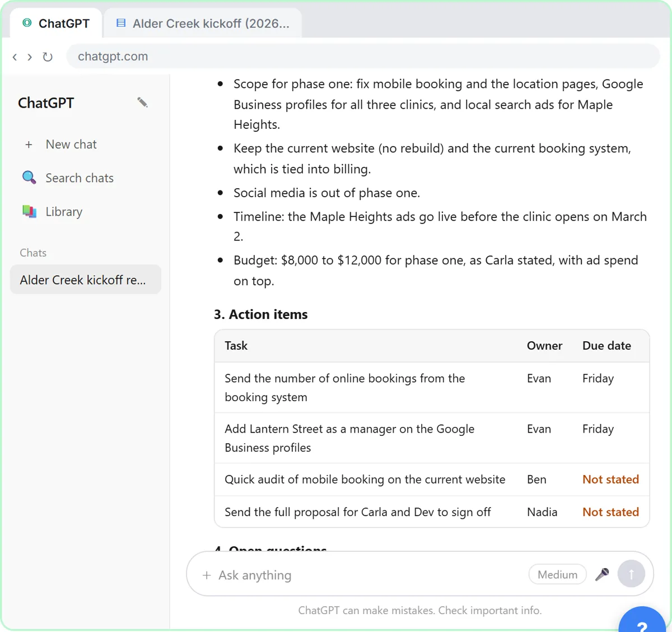Click "Not stated" in Nadia's row
This screenshot has height=632, width=672.
(610, 512)
